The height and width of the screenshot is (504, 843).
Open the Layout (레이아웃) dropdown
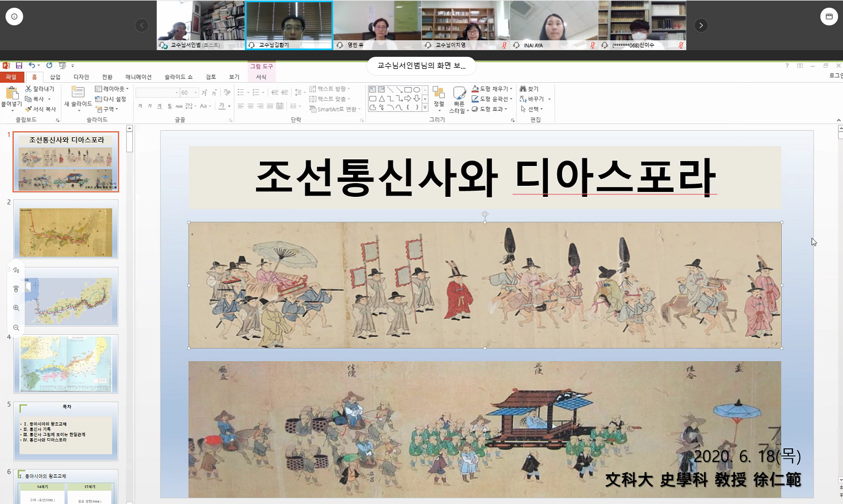click(x=112, y=89)
